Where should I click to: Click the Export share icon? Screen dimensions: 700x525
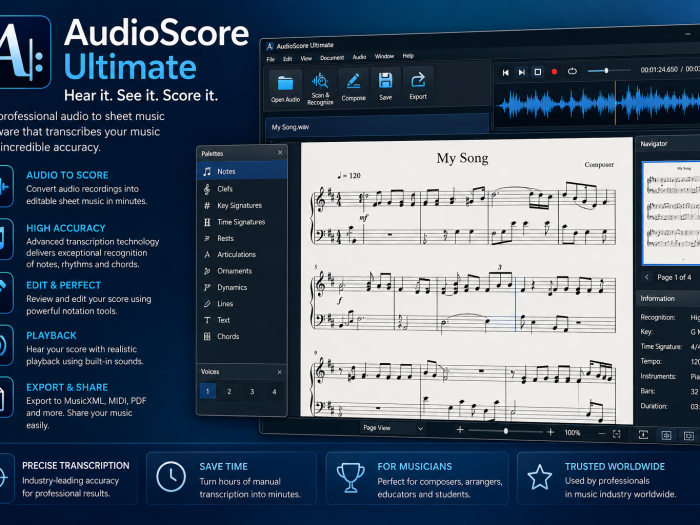(x=418, y=85)
